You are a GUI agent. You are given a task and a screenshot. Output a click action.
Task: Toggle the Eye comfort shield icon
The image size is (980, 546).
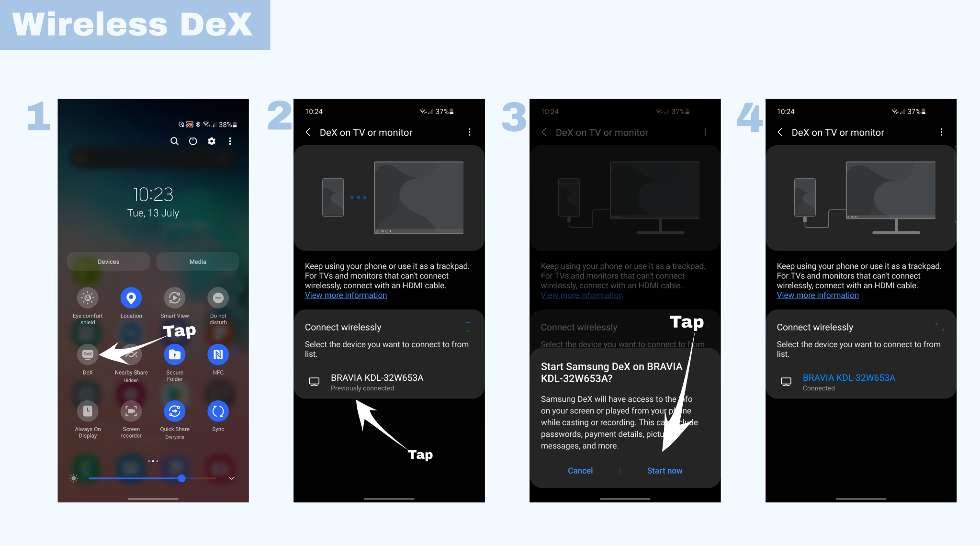[x=88, y=298]
